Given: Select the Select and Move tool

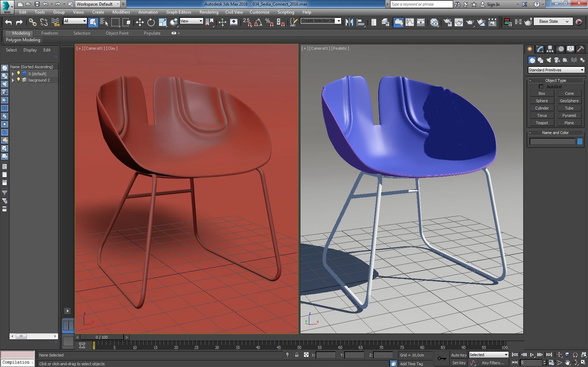Looking at the screenshot, I should [140, 21].
